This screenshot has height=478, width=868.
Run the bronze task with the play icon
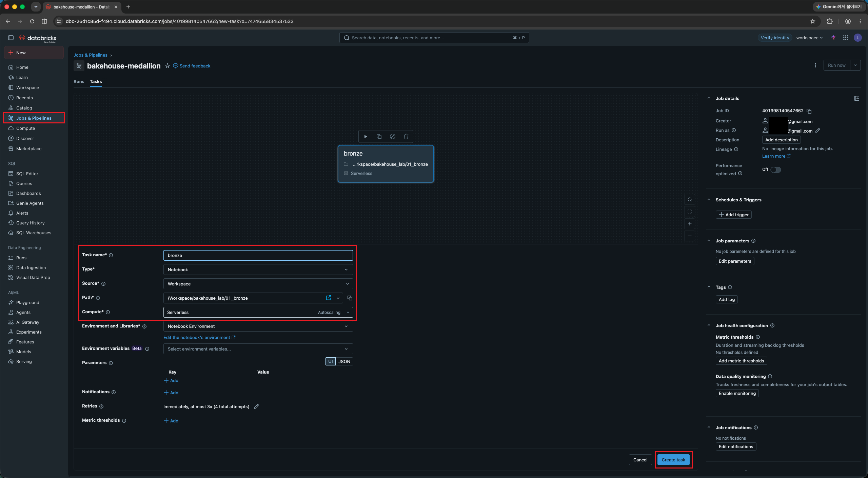[366, 137]
